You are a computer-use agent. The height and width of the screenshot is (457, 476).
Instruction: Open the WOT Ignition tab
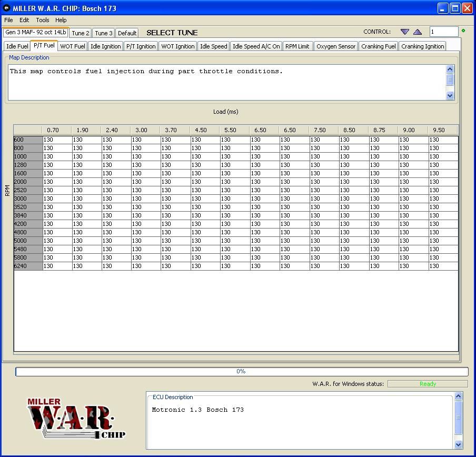[178, 46]
